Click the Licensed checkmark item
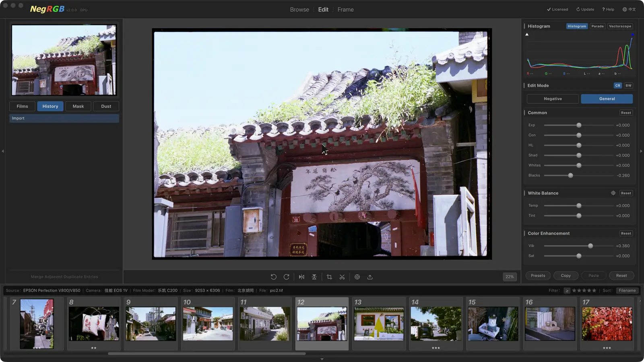 point(557,9)
